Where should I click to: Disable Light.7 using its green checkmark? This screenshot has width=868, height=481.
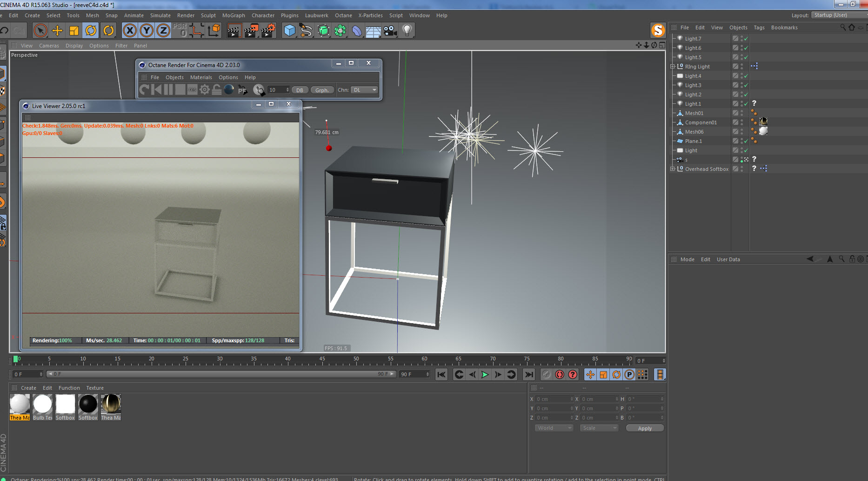(746, 39)
